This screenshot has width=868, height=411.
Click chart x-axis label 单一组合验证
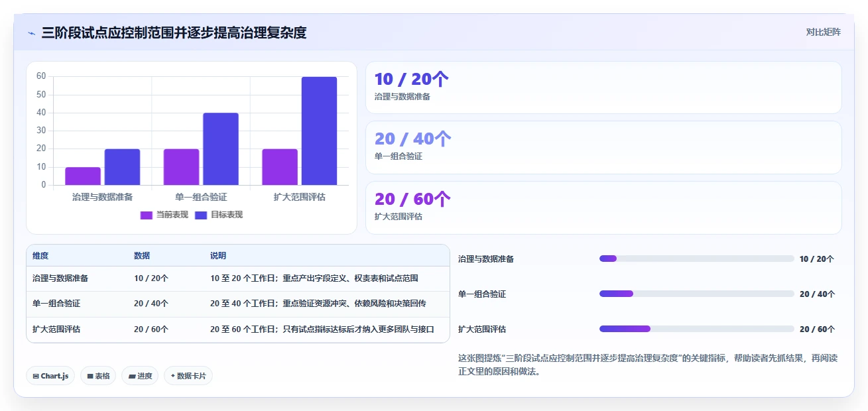pyautogui.click(x=201, y=197)
